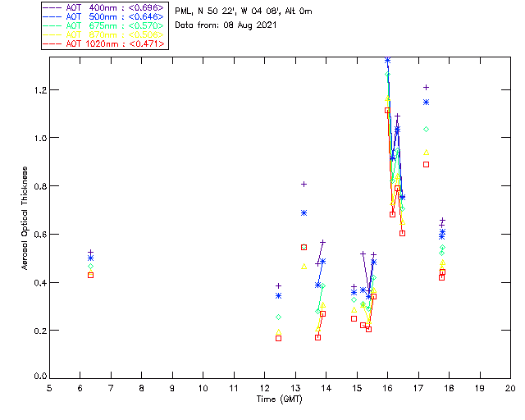Click the red dashed line swatch in legend
This screenshot has height=420, width=525.
click(53, 43)
